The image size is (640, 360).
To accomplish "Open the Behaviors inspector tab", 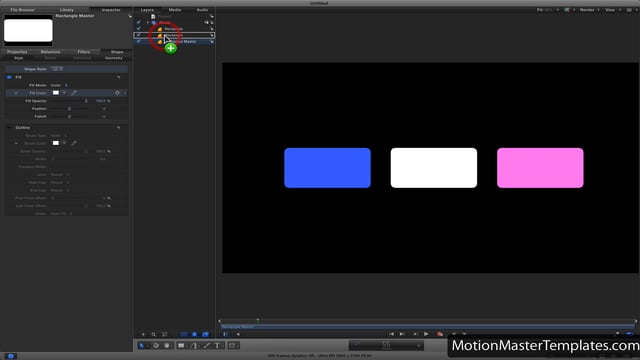I will 50,52.
